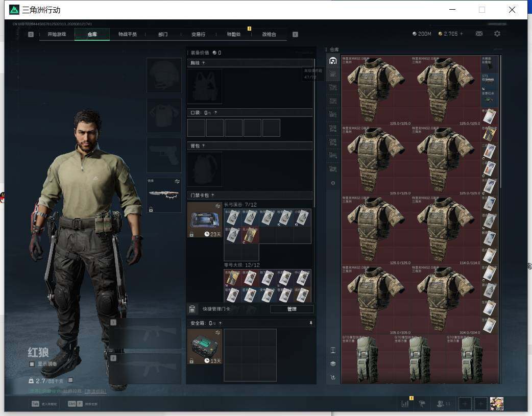Click the equipment panel vertical scrollbar

315,132
